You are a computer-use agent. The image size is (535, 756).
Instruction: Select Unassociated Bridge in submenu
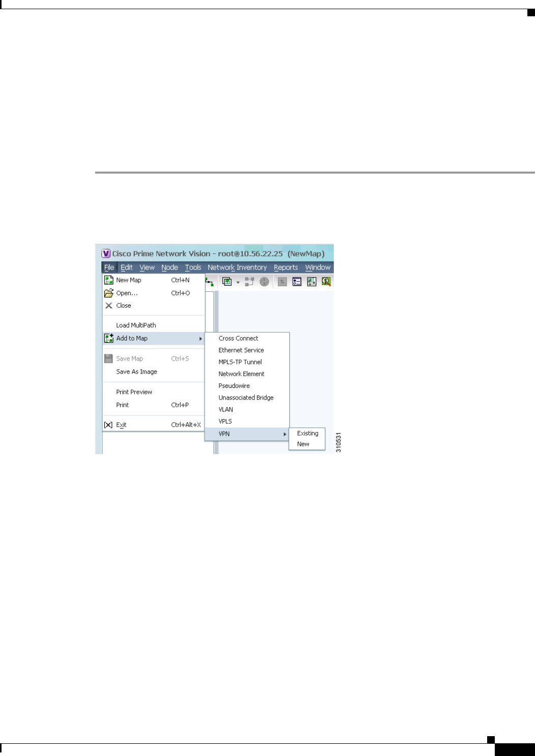tap(247, 398)
